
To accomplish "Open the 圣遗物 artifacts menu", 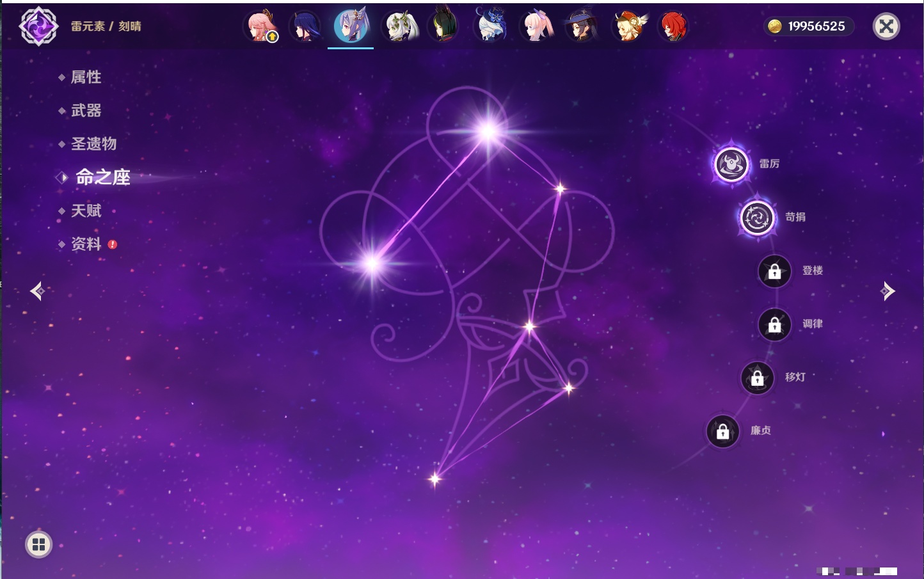I will click(x=93, y=144).
